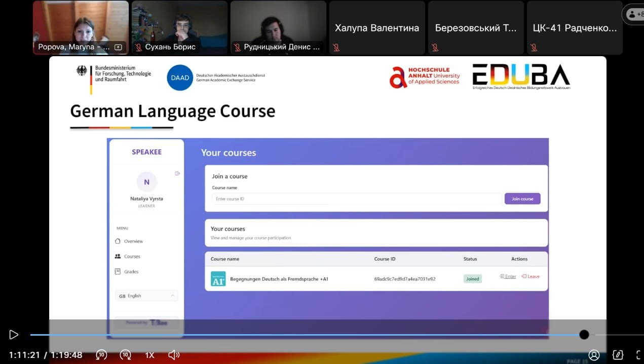Rewind the recording 10 seconds

(101, 355)
